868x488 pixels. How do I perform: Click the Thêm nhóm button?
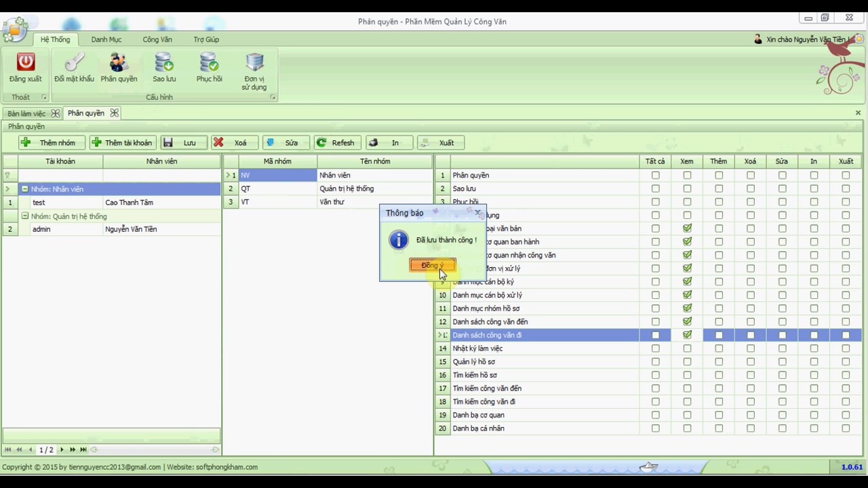[52, 142]
